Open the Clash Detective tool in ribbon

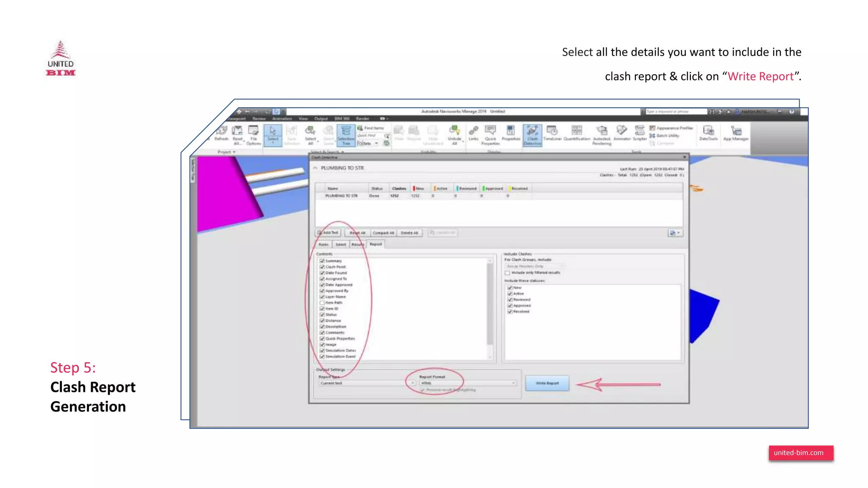click(532, 135)
